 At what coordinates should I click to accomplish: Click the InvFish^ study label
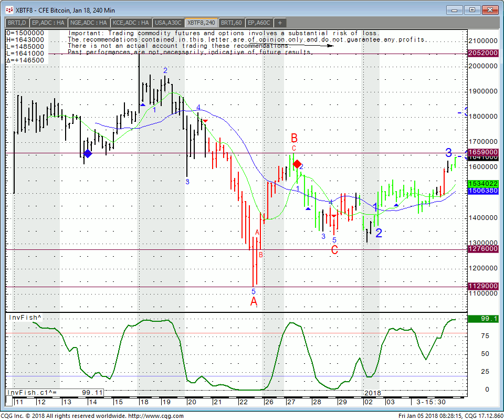click(x=25, y=318)
